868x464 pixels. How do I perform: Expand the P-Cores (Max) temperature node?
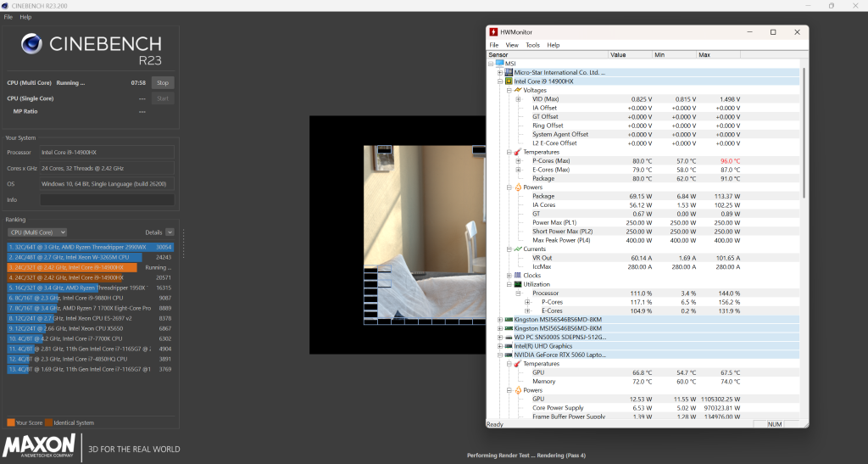tap(518, 161)
